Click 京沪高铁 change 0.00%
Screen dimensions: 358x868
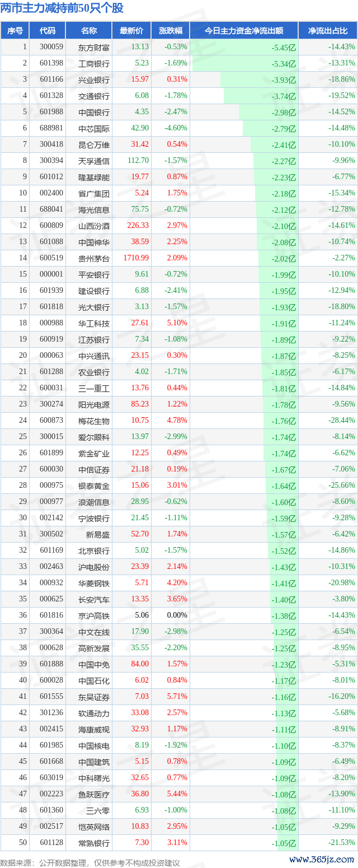point(177,615)
